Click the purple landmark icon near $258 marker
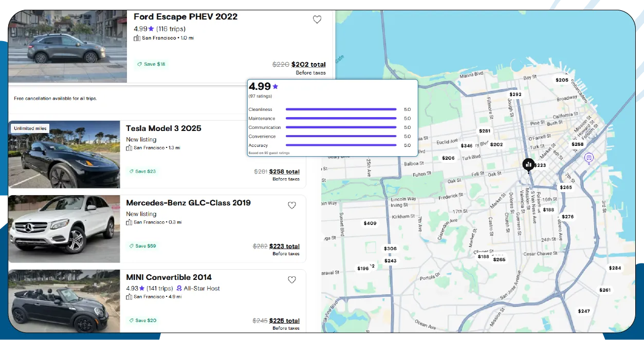Screen dimensions: 644x340 pyautogui.click(x=589, y=157)
